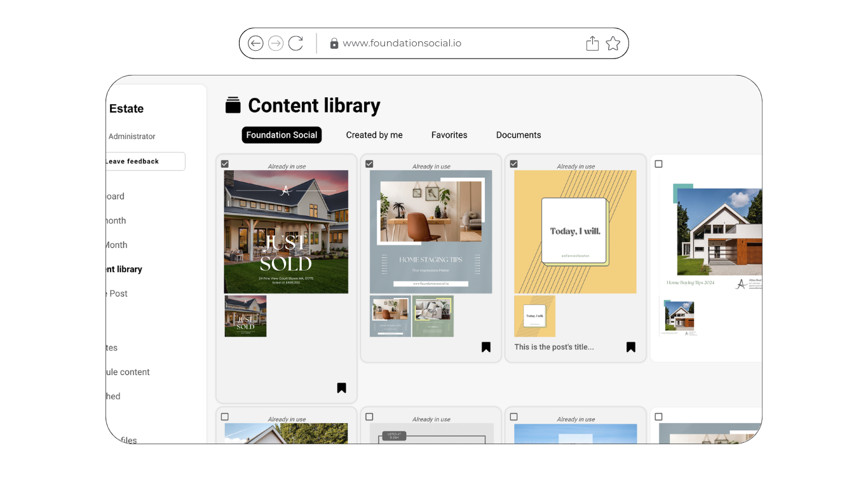The width and height of the screenshot is (868, 488).
Task: Open Content library in the sidebar
Action: coord(124,269)
